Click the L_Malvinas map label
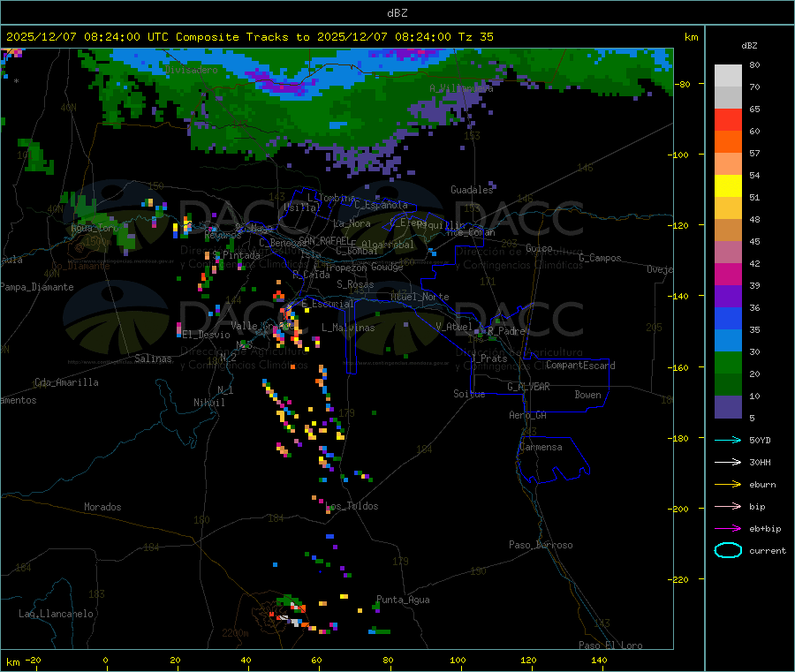Screen dimensions: 795x672 click(x=348, y=328)
